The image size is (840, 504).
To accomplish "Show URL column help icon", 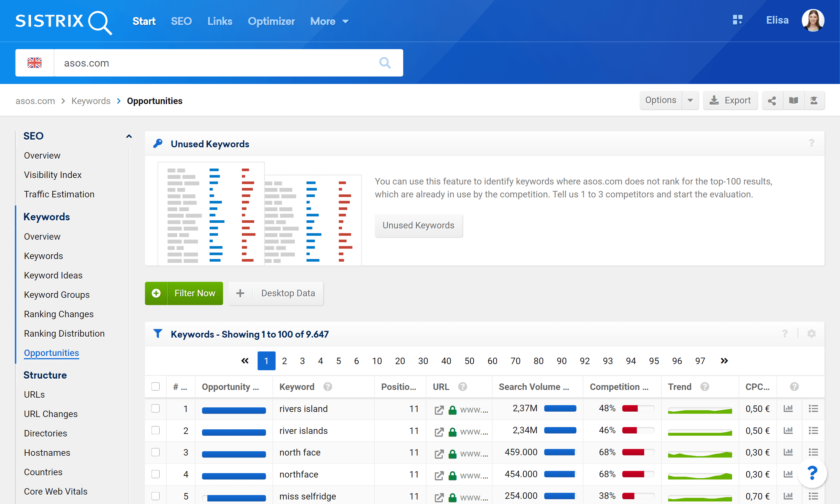I will [x=462, y=386].
